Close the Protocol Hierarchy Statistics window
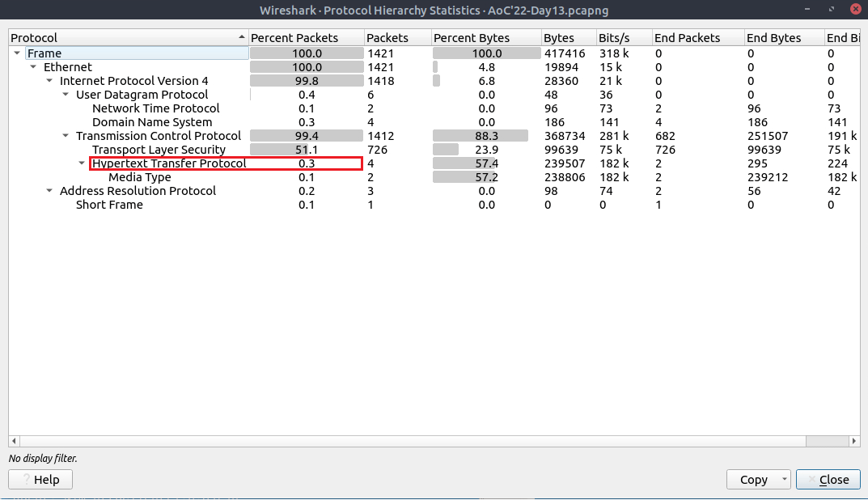868x500 pixels. point(855,9)
